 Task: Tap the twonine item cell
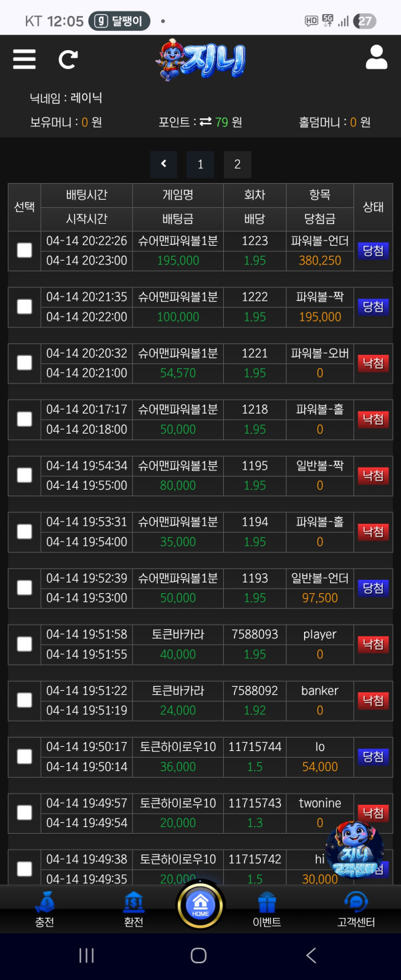(320, 803)
